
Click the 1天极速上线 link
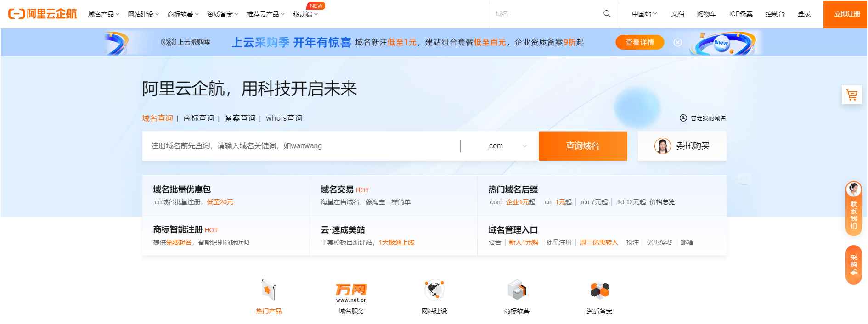tap(396, 242)
